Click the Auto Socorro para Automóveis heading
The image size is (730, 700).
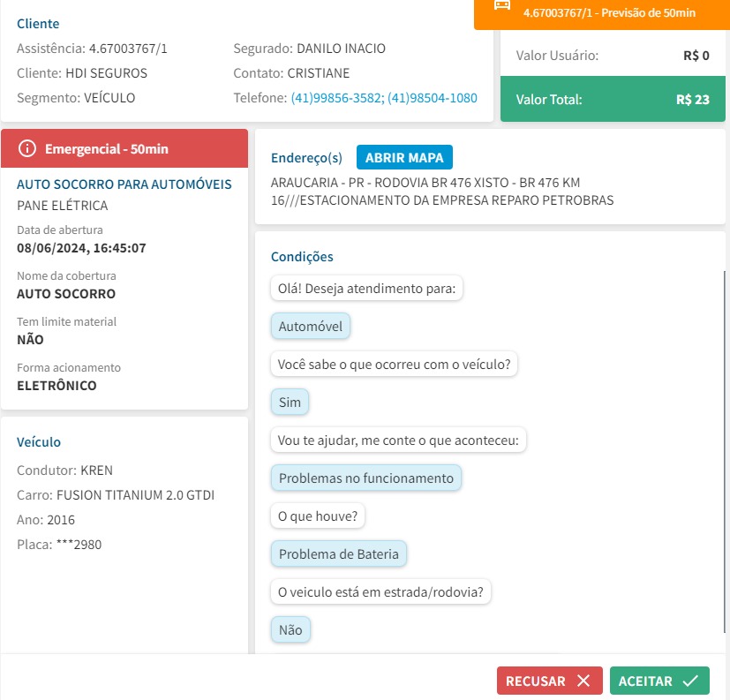(x=124, y=184)
